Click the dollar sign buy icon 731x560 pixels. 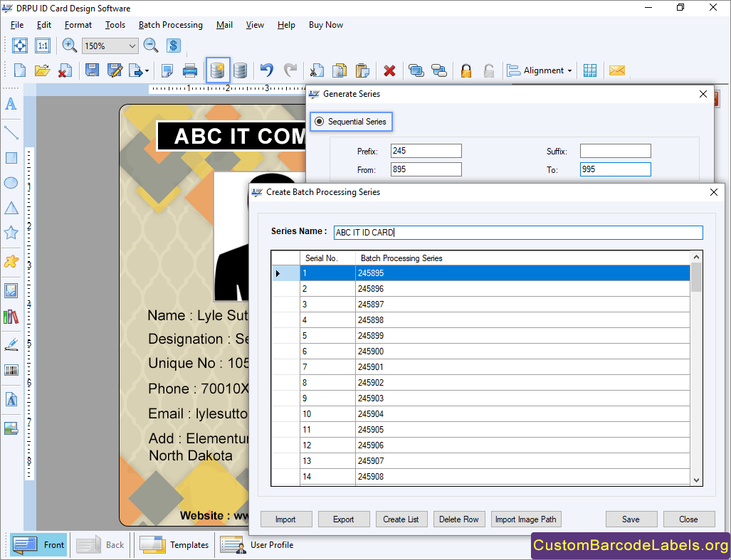pos(173,46)
